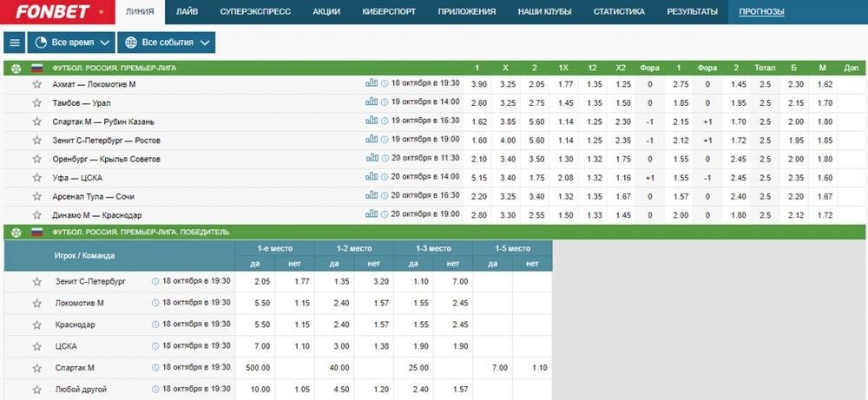
Task: Click the pie-chart time icon in Все время filter
Action: pyautogui.click(x=41, y=43)
